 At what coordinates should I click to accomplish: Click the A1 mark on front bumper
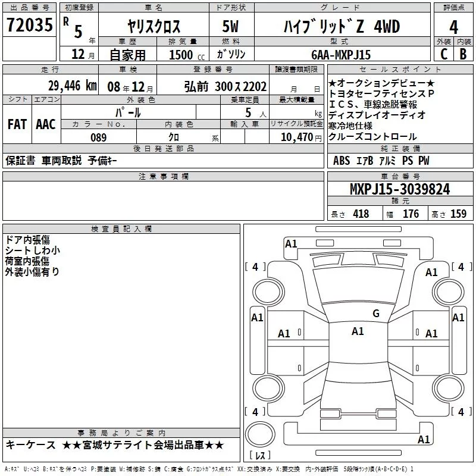click(x=291, y=244)
